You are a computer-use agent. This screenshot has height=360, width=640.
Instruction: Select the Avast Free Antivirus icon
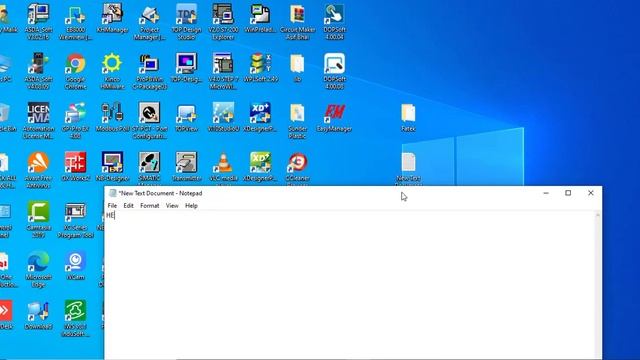[x=38, y=170]
